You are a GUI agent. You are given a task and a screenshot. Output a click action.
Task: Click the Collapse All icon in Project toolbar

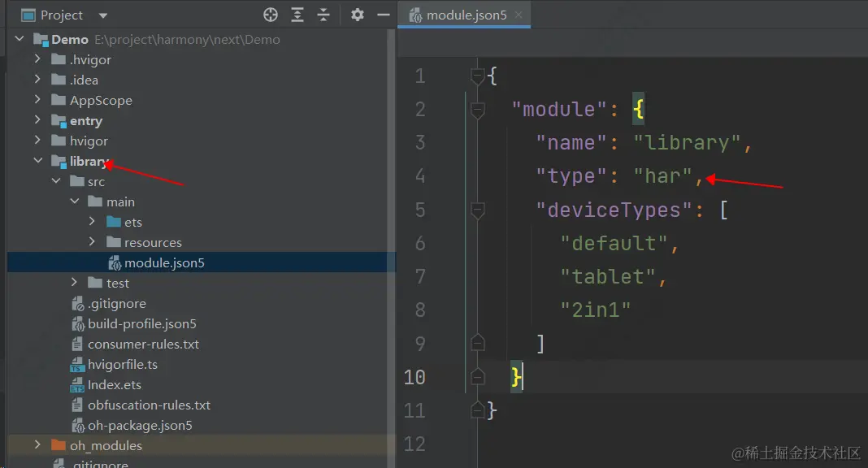[323, 15]
